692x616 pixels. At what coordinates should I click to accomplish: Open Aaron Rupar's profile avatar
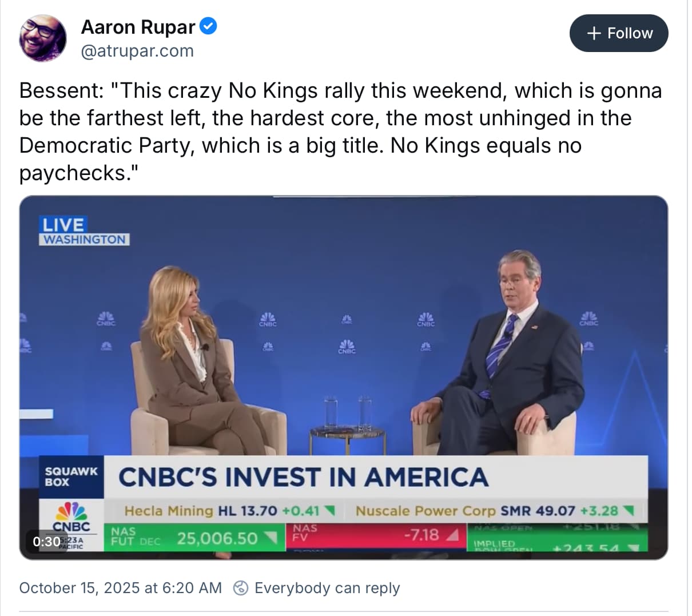pos(42,38)
